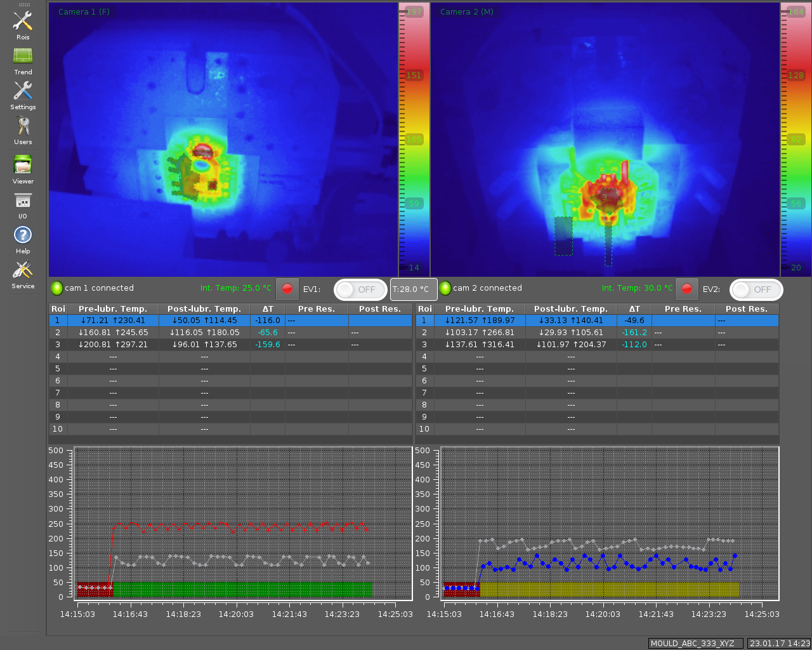The width and height of the screenshot is (812, 650).
Task: Open Settings from the sidebar
Action: point(23,92)
